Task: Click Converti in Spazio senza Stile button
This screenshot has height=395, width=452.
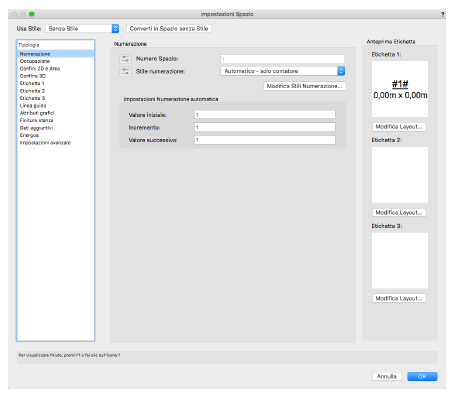Action: [x=169, y=29]
